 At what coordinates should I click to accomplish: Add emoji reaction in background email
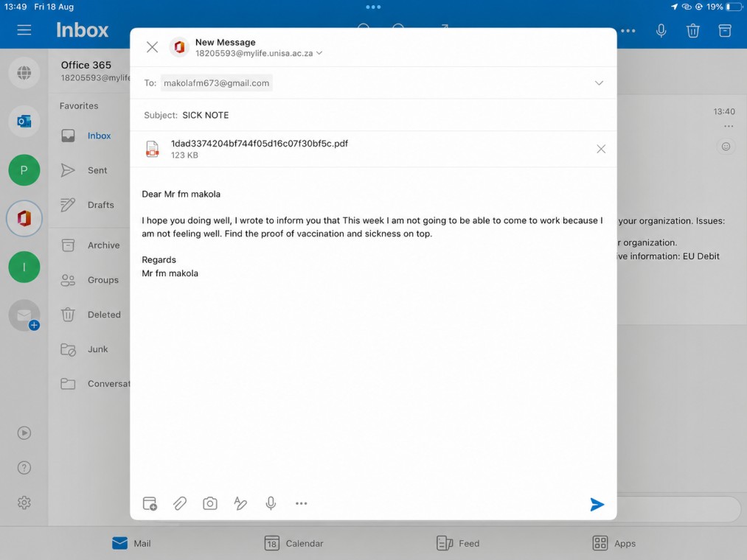coord(726,147)
